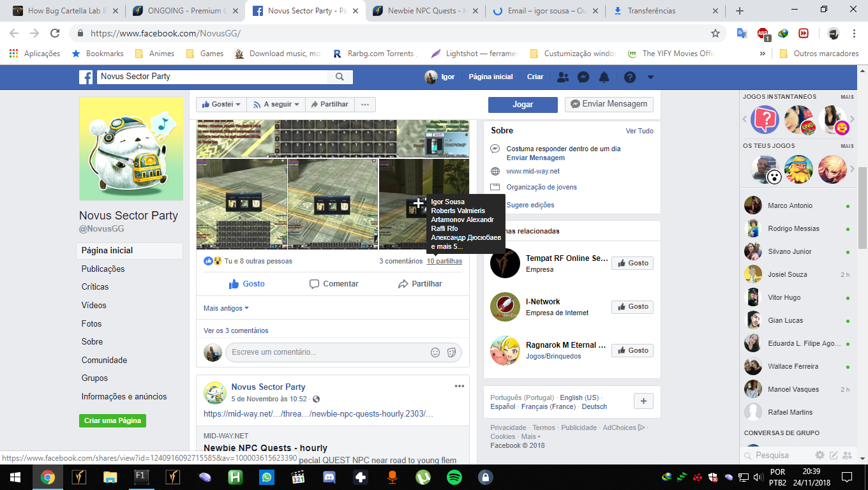Screen dimensions: 868x490
Task: Open the Messenger icon in header
Action: point(583,77)
